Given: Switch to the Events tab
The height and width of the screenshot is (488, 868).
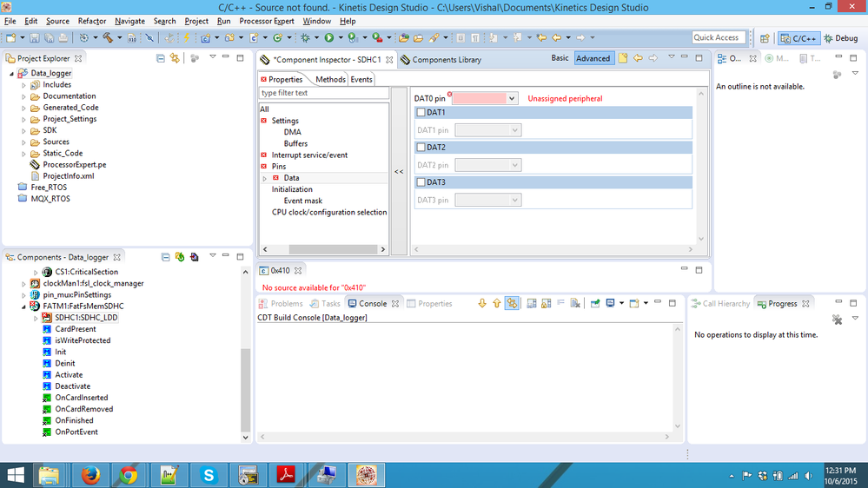Looking at the screenshot, I should tap(361, 79).
